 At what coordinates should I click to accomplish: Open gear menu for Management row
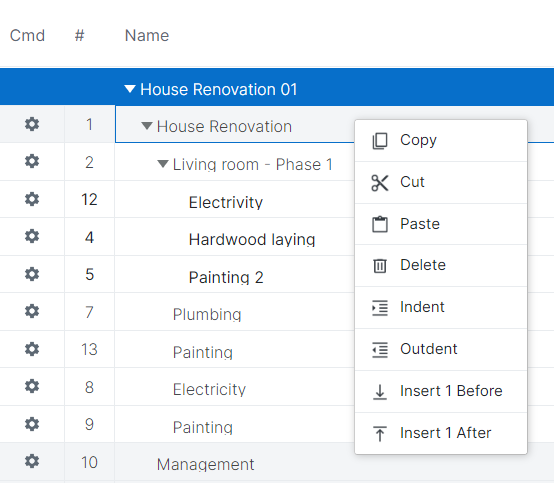[32, 461]
